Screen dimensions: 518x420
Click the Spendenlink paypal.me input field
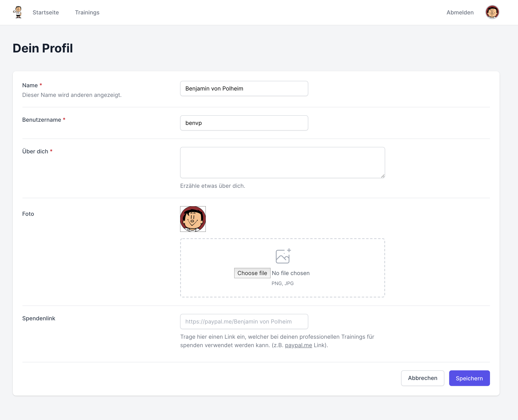coord(244,322)
